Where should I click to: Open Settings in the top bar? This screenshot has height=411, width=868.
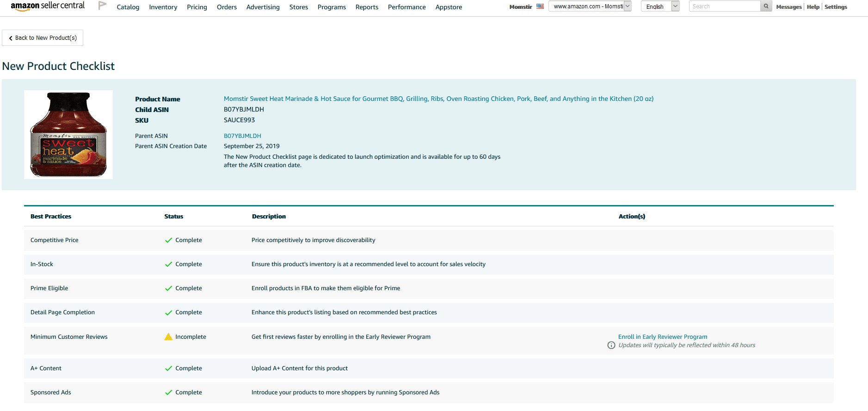click(x=836, y=7)
